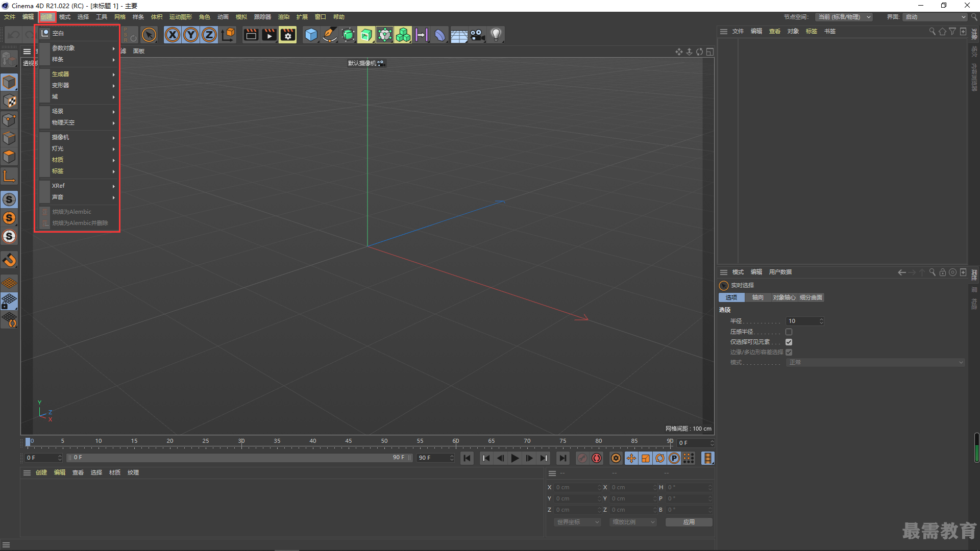Open material manager 创建 menu

tap(41, 472)
